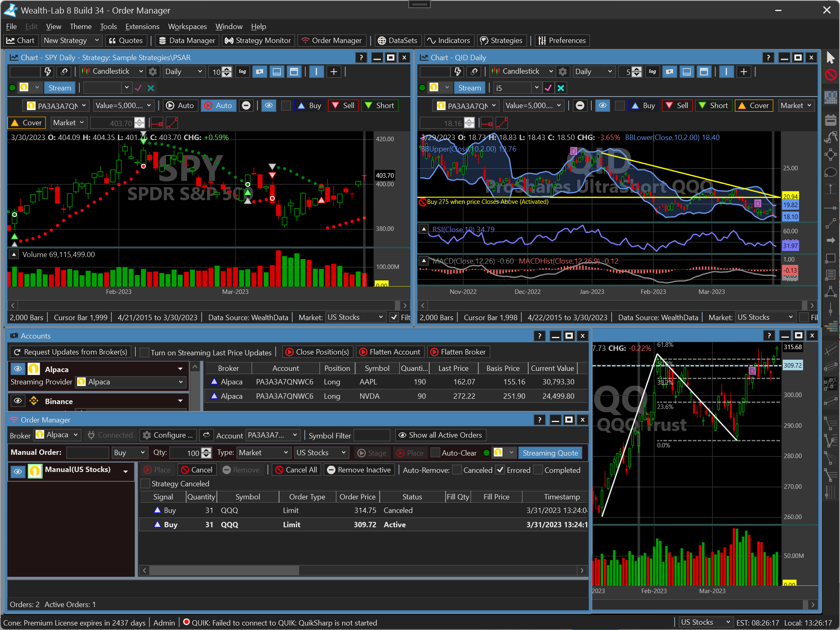This screenshot has width=840, height=630.
Task: Click the cyan X icon in QID chart toolbar
Action: coord(561,88)
